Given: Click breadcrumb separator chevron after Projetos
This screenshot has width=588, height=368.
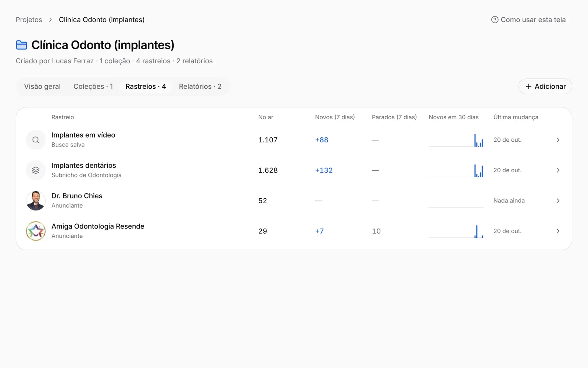Looking at the screenshot, I should click(50, 20).
